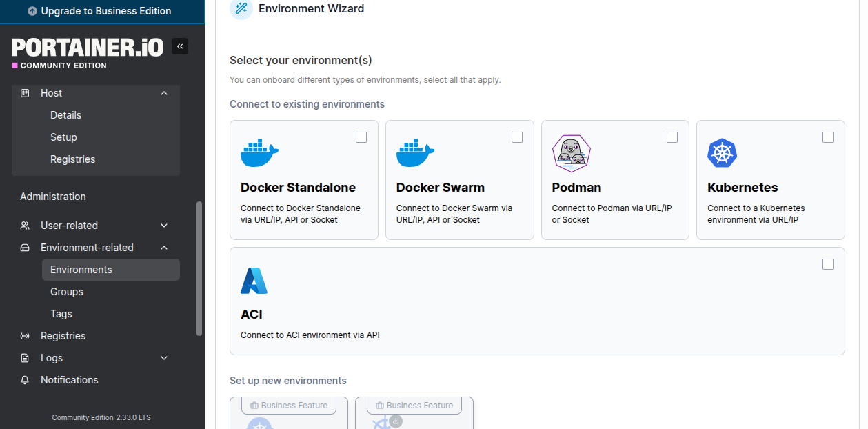Click the ACI Azure logo
The width and height of the screenshot is (868, 429).
tap(254, 280)
